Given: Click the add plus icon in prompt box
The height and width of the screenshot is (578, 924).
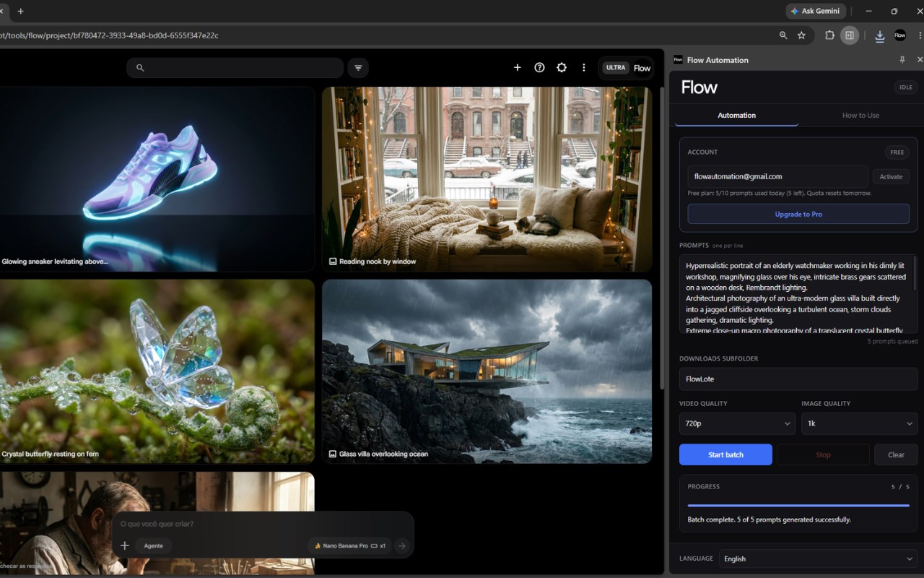Looking at the screenshot, I should coord(124,545).
